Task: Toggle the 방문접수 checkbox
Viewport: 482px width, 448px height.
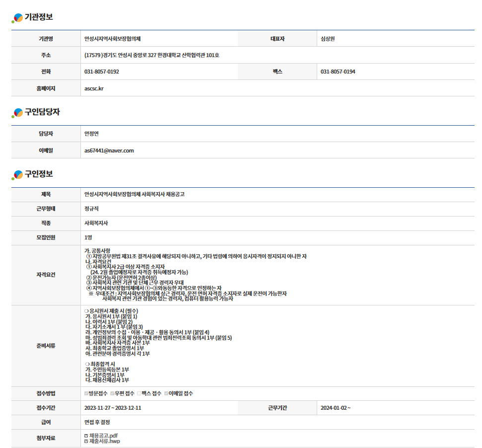Action: pos(86,393)
